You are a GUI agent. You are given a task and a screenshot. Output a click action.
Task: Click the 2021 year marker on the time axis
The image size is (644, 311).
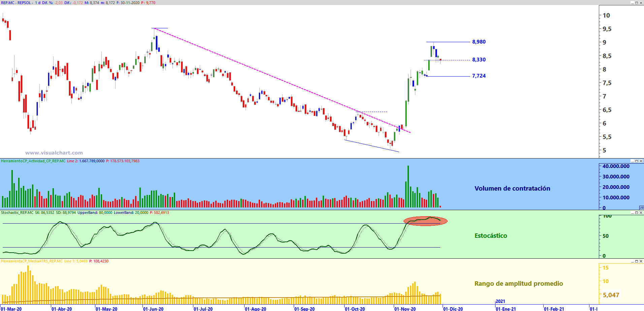[x=501, y=301]
